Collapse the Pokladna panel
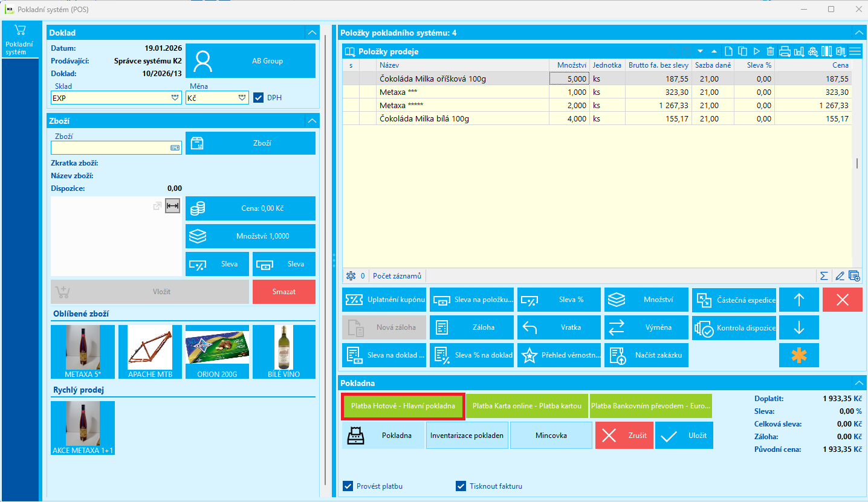This screenshot has height=502, width=868. click(859, 382)
